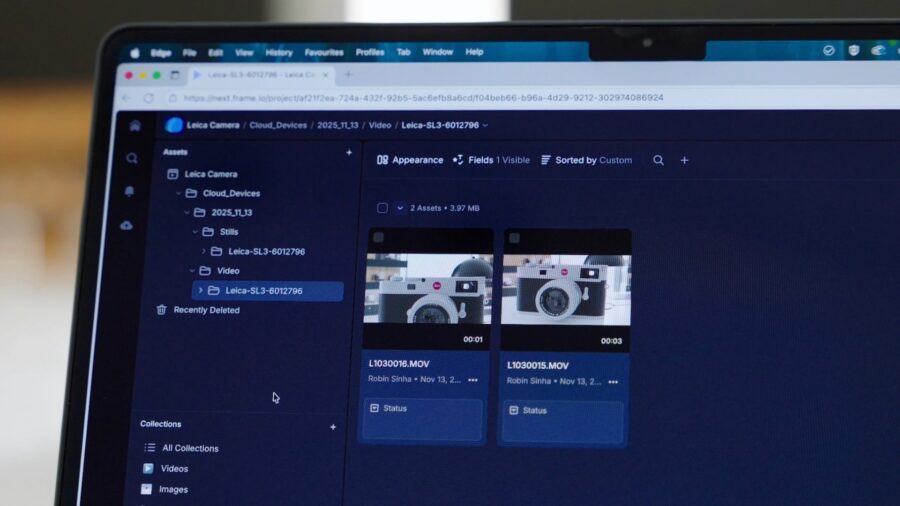Image resolution: width=900 pixels, height=506 pixels.
Task: Open Appearance settings
Action: (410, 160)
